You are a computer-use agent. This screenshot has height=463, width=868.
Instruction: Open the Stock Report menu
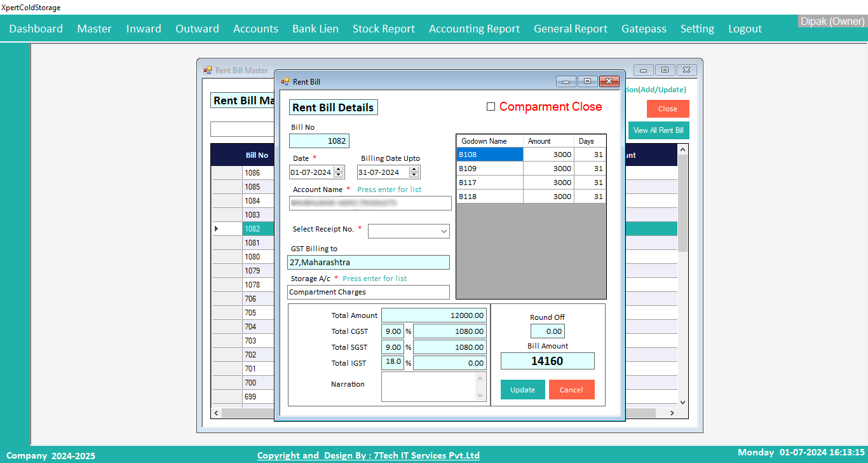click(x=383, y=29)
